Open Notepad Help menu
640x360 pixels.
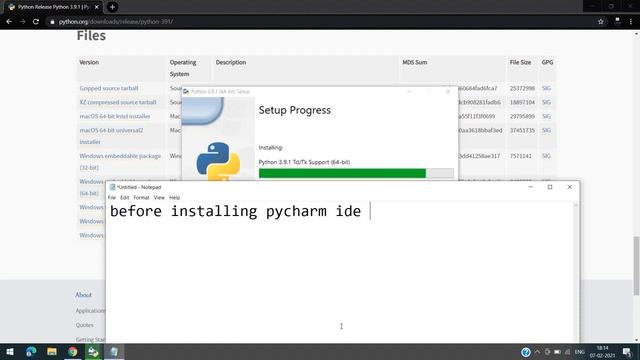175,198
